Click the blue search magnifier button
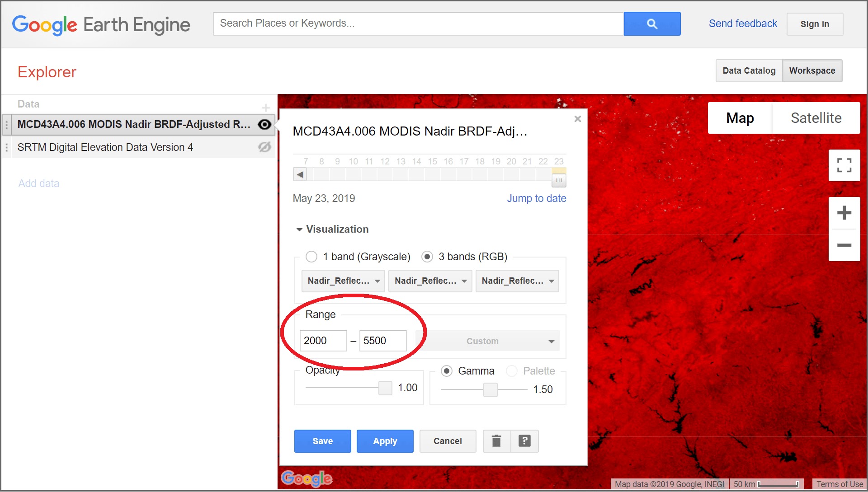 coord(652,24)
